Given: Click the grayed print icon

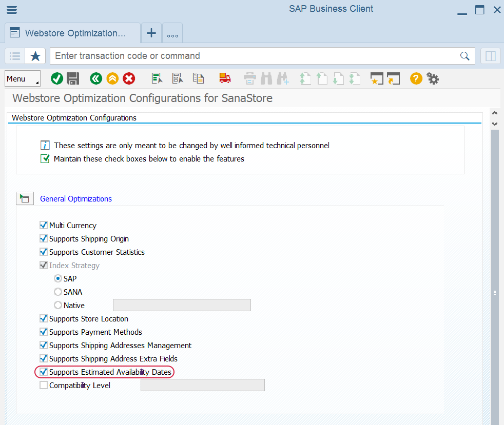Looking at the screenshot, I should [x=250, y=78].
